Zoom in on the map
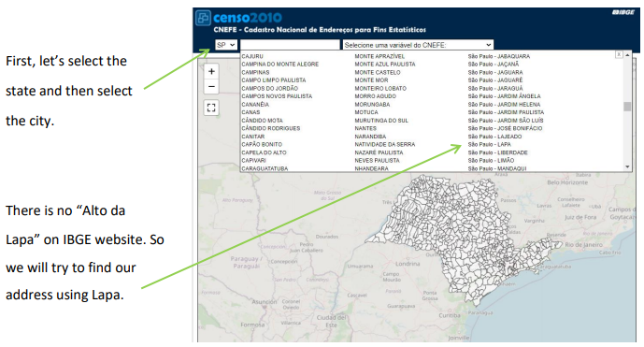 tap(211, 71)
